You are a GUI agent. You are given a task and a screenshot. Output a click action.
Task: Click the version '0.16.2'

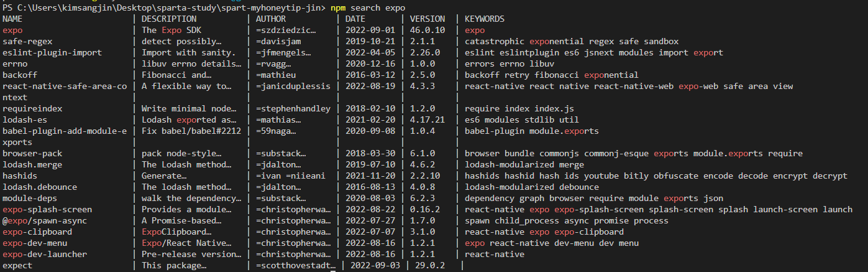[x=425, y=209]
